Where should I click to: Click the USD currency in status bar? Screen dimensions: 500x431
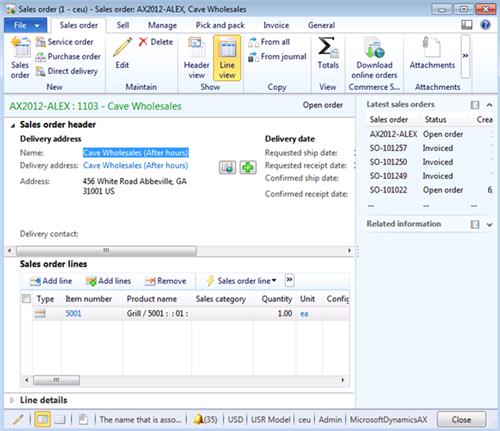click(x=235, y=419)
